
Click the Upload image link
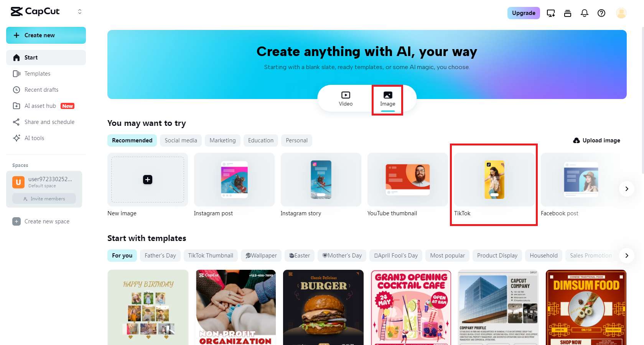596,140
